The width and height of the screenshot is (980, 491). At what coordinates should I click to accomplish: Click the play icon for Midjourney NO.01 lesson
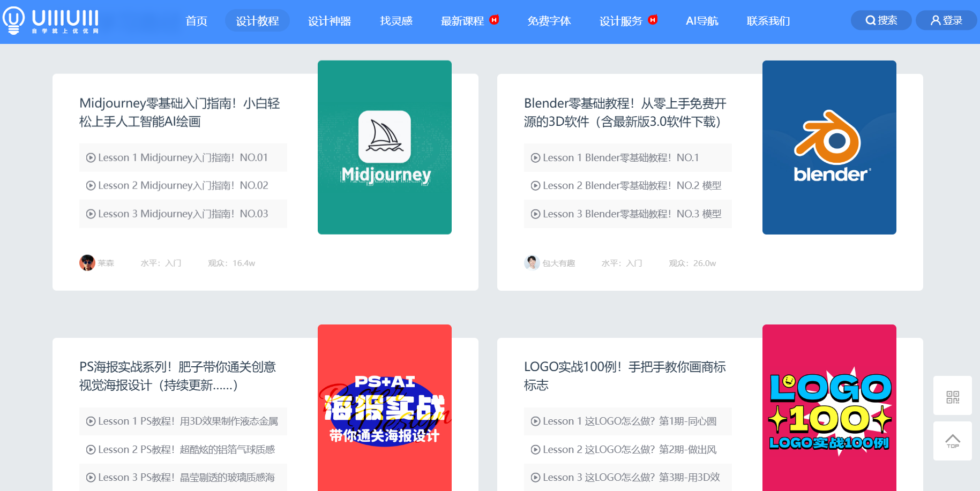click(x=91, y=158)
